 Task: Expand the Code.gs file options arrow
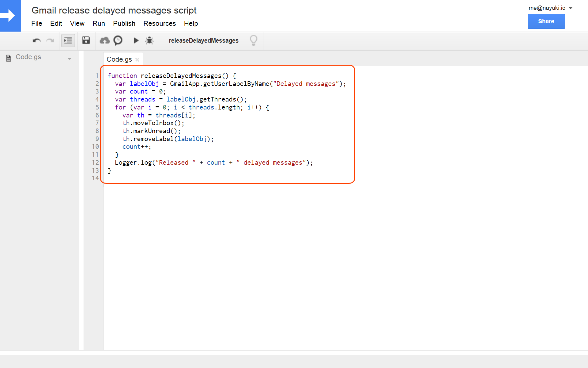pos(70,59)
